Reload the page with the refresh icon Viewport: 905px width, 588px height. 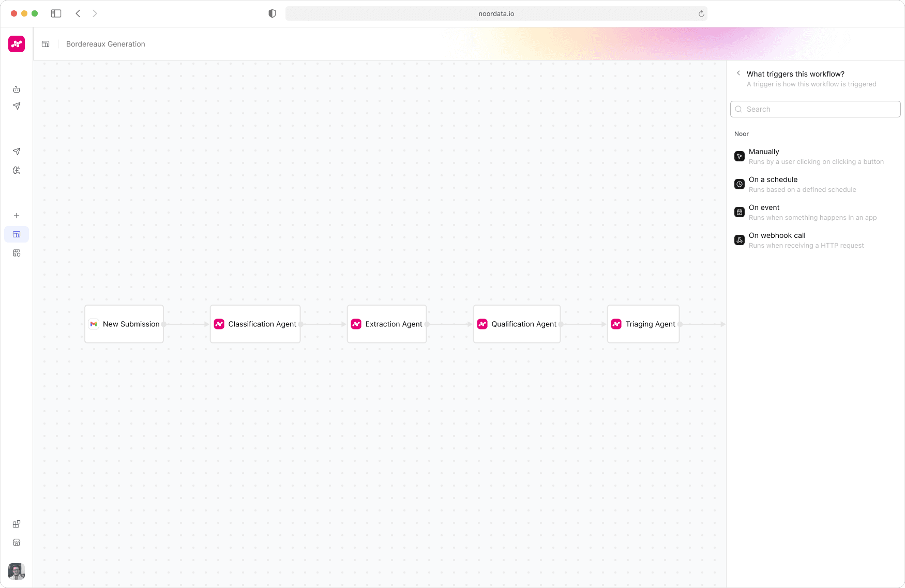coord(701,14)
